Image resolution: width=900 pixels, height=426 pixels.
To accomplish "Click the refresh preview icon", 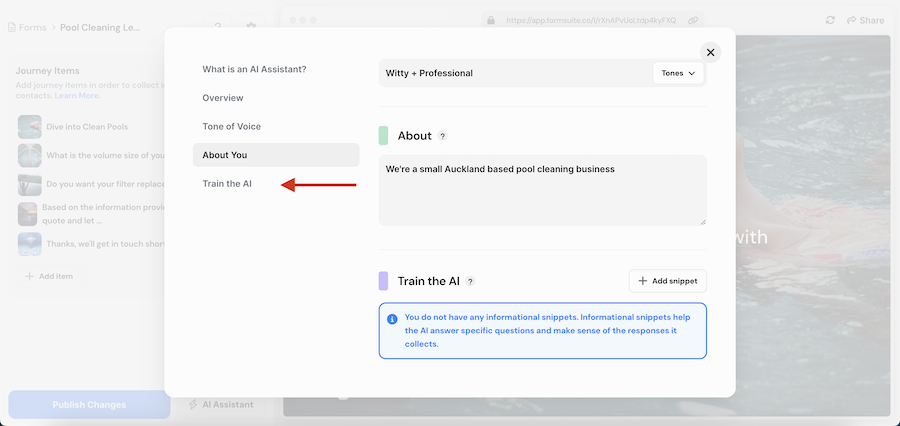I will pos(830,20).
